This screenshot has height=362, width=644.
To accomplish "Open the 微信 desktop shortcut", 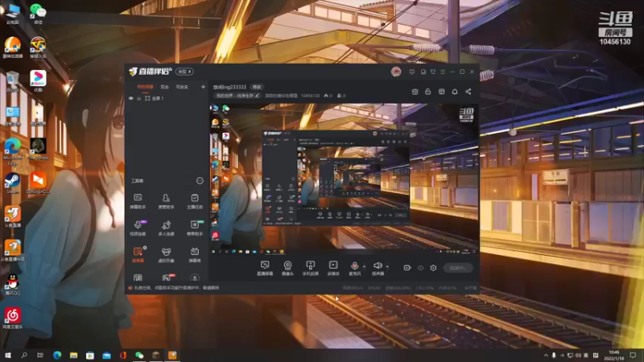I will 38,14.
